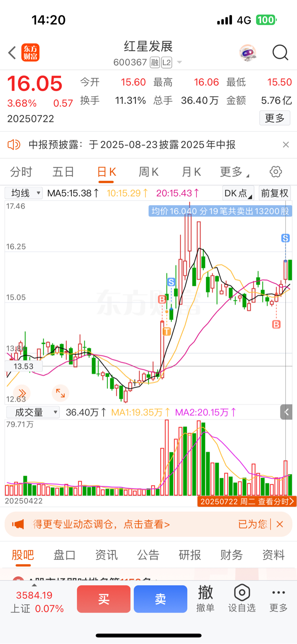The height and width of the screenshot is (644, 297).
Task: Switch to 分时 chart tab
Action: 21,172
